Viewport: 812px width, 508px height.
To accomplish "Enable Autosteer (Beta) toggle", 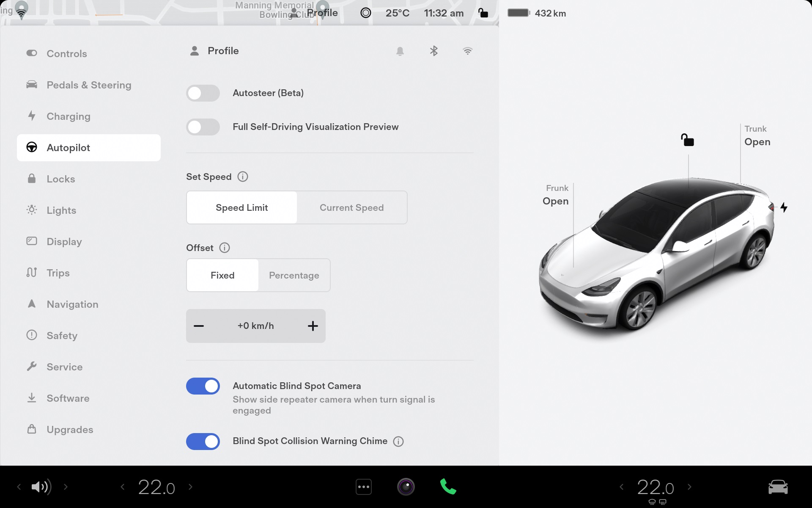I will click(203, 93).
